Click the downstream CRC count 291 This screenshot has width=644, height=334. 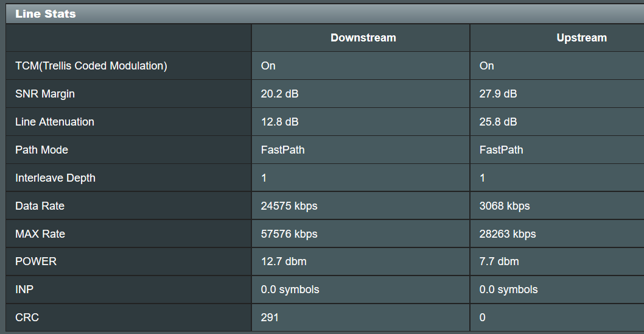pyautogui.click(x=270, y=318)
